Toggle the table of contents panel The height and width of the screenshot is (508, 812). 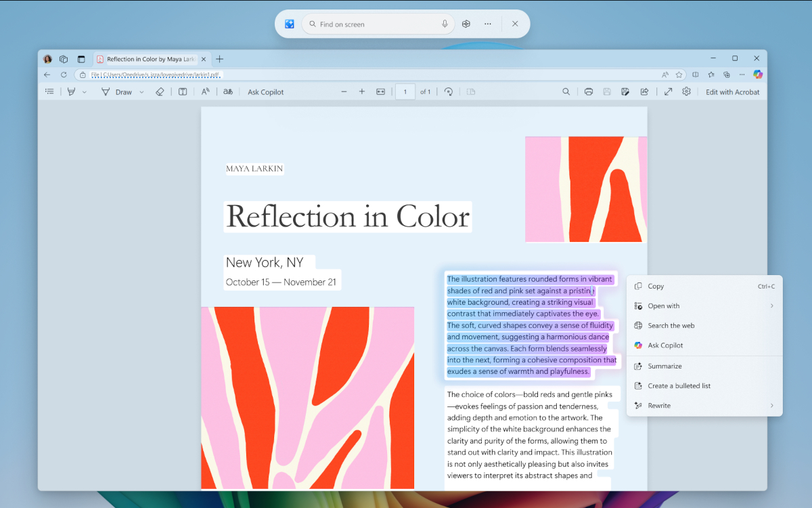click(x=49, y=92)
